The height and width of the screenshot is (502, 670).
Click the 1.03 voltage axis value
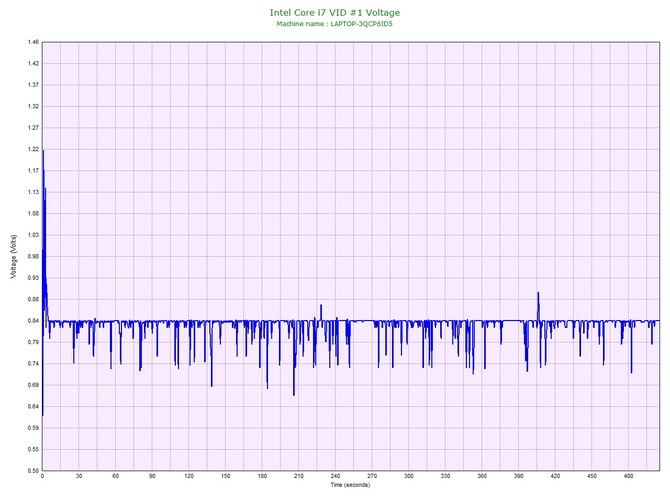[33, 235]
